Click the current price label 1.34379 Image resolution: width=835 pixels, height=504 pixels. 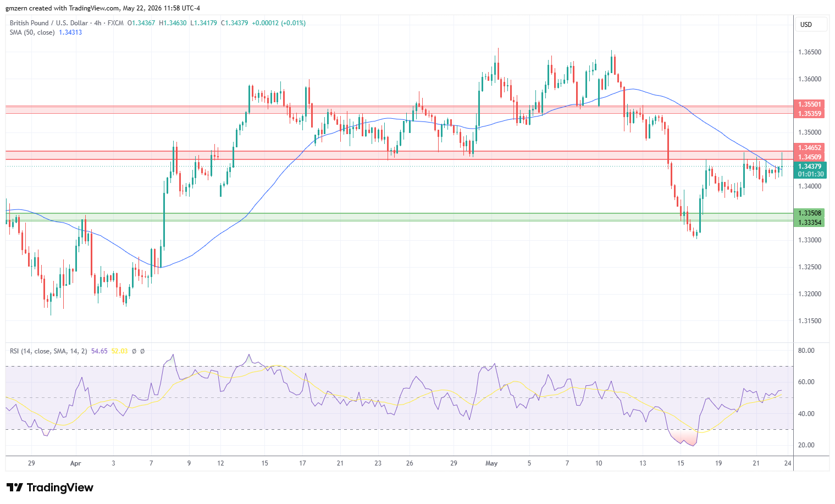pyautogui.click(x=810, y=167)
